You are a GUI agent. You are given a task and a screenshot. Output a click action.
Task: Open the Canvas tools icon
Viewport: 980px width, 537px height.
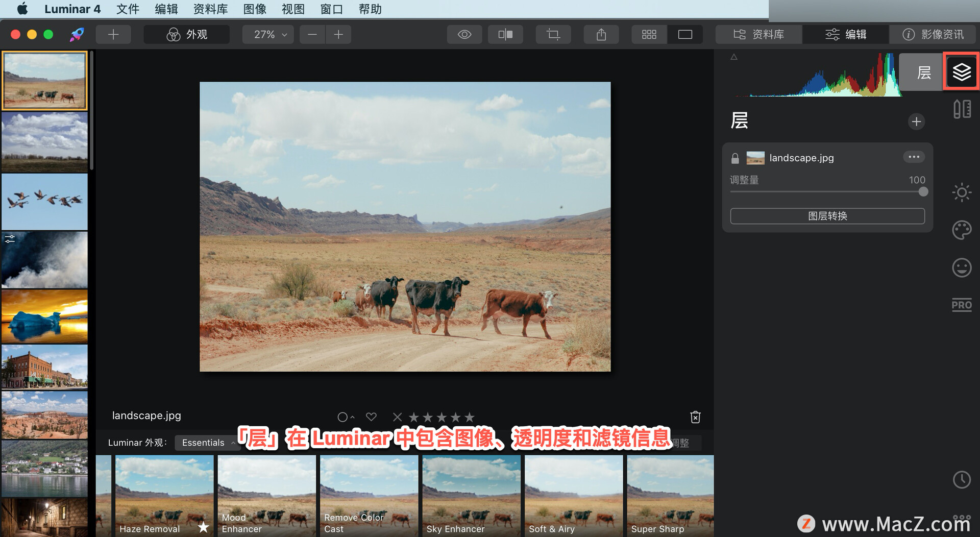coord(962,109)
